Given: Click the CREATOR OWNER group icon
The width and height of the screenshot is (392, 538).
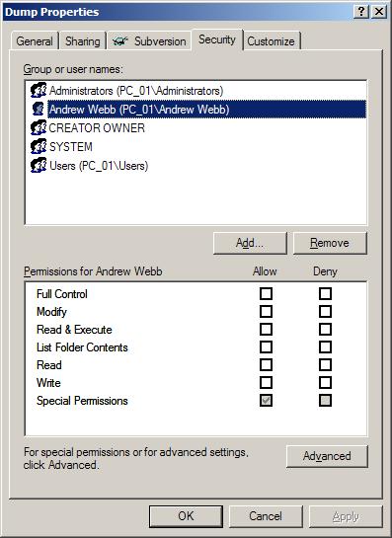Looking at the screenshot, I should click(x=39, y=128).
